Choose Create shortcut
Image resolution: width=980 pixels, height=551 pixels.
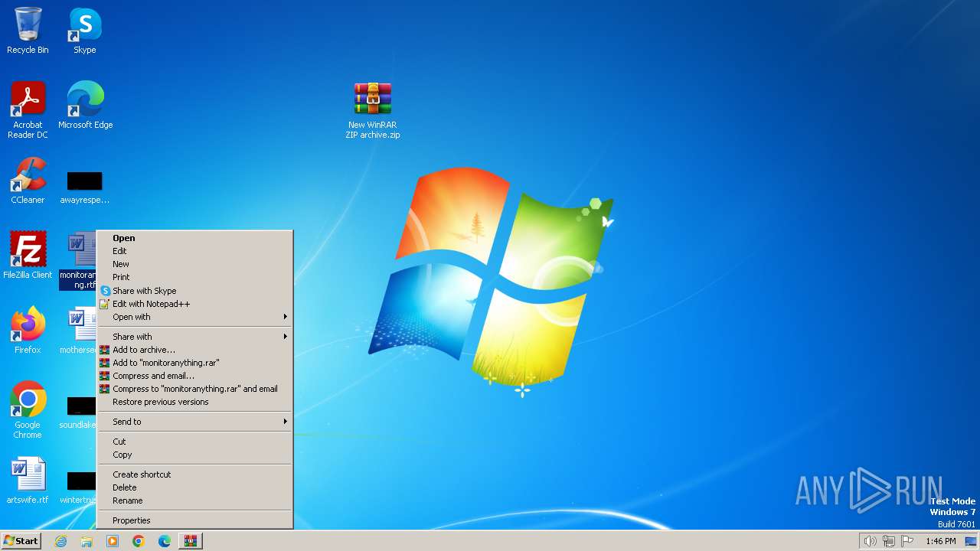(195, 474)
